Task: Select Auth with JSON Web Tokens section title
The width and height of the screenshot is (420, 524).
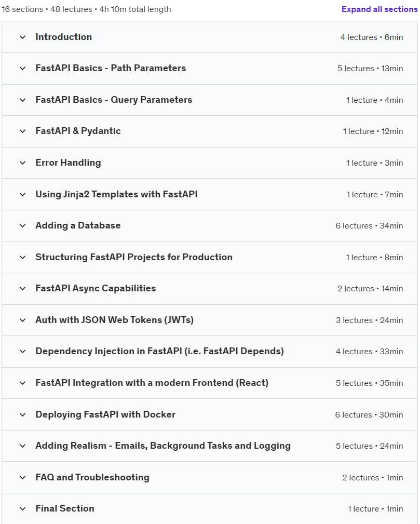Action: [x=115, y=320]
